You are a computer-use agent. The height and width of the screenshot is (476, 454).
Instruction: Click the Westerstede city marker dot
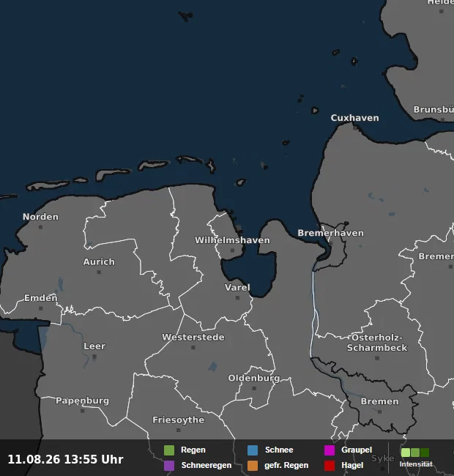193,347
